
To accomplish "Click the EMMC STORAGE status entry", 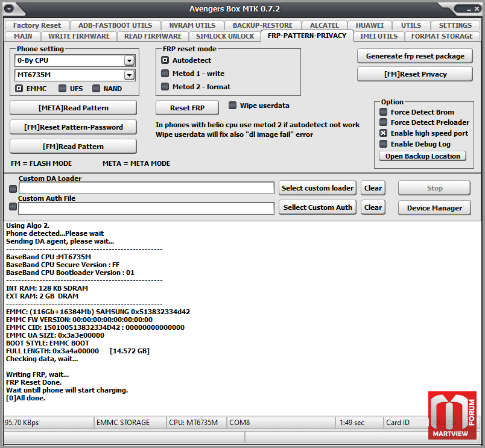I will coord(130,423).
